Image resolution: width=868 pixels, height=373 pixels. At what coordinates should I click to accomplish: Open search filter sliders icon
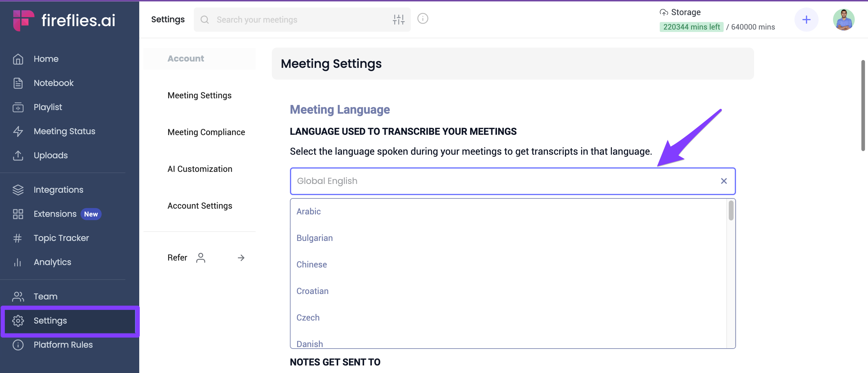point(398,20)
